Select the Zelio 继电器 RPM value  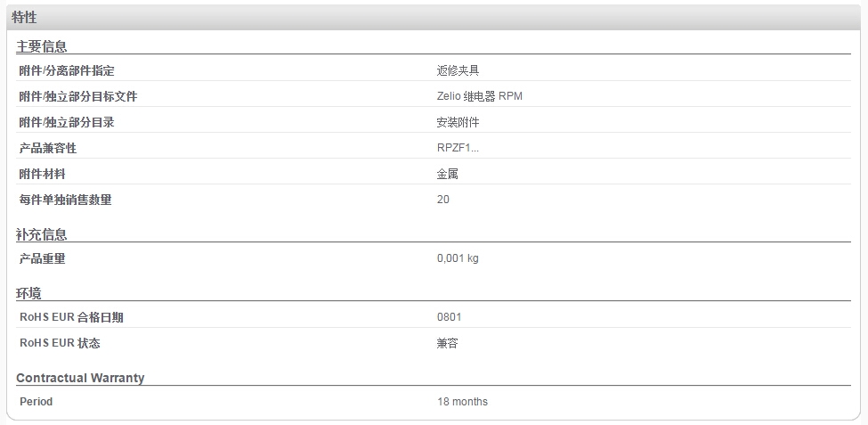tap(479, 96)
